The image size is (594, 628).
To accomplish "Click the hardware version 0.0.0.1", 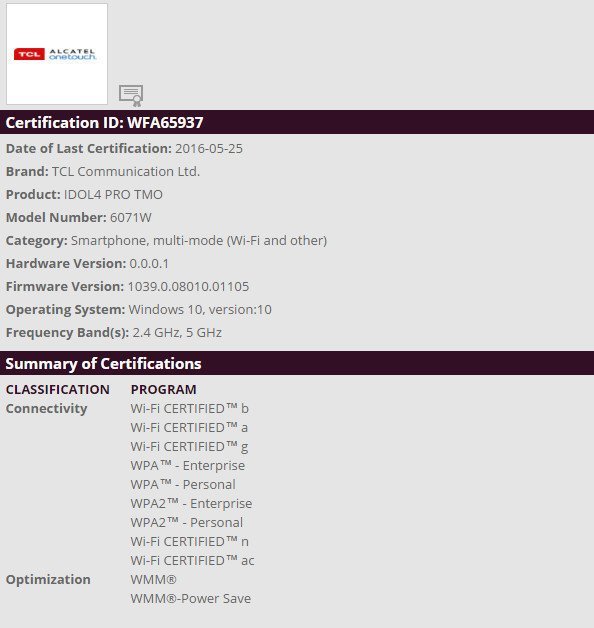I will pos(149,264).
